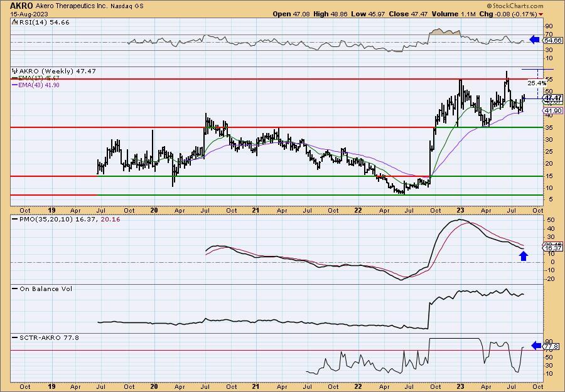Viewport: 565px width, 392px height.
Task: Click the 25.4% upside target label
Action: click(537, 83)
